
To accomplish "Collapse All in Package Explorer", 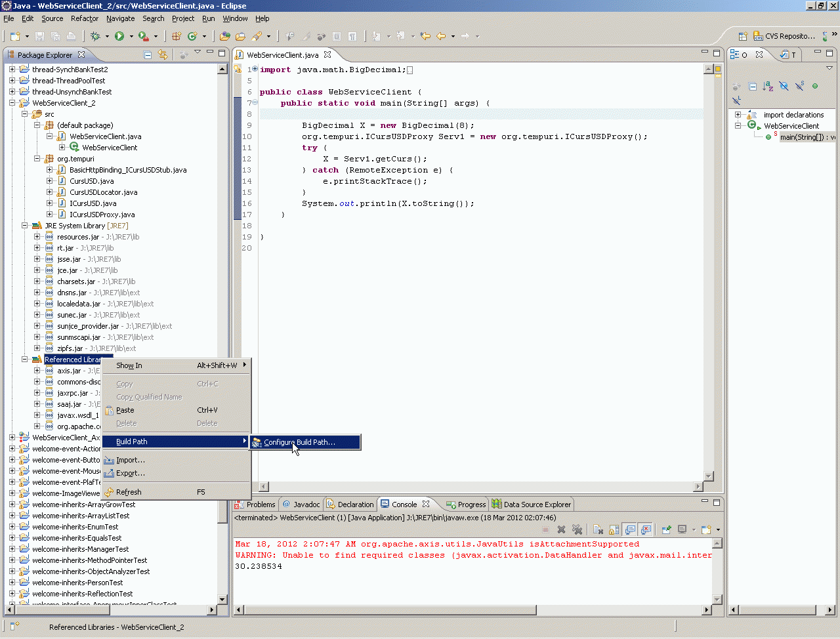I will pyautogui.click(x=148, y=55).
